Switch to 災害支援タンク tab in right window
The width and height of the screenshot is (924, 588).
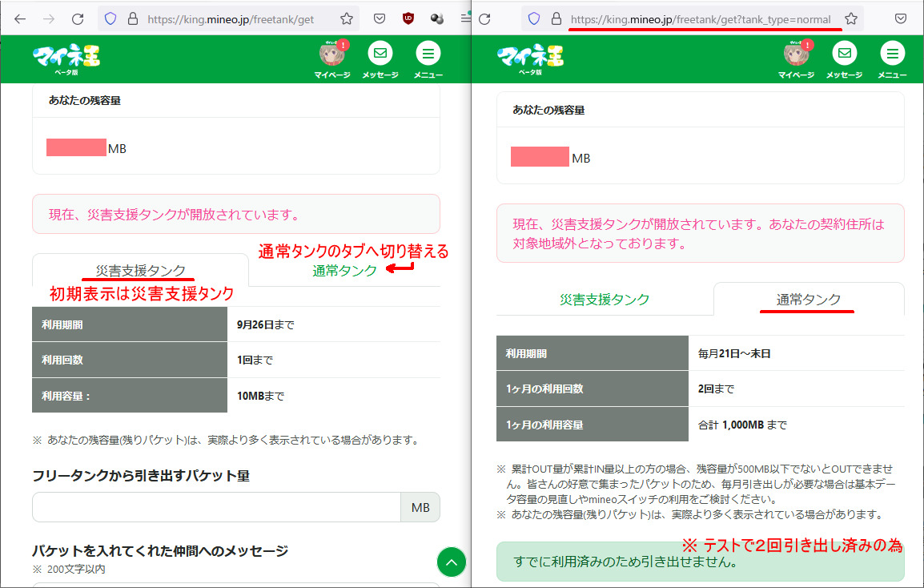point(605,300)
